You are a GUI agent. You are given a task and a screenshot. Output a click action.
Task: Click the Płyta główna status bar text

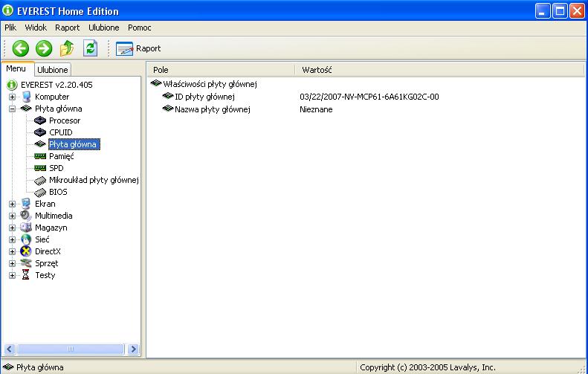coord(39,367)
